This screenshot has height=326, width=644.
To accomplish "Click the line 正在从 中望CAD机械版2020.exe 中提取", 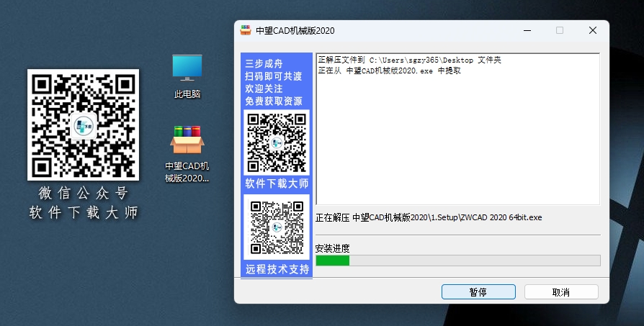I will pos(390,71).
